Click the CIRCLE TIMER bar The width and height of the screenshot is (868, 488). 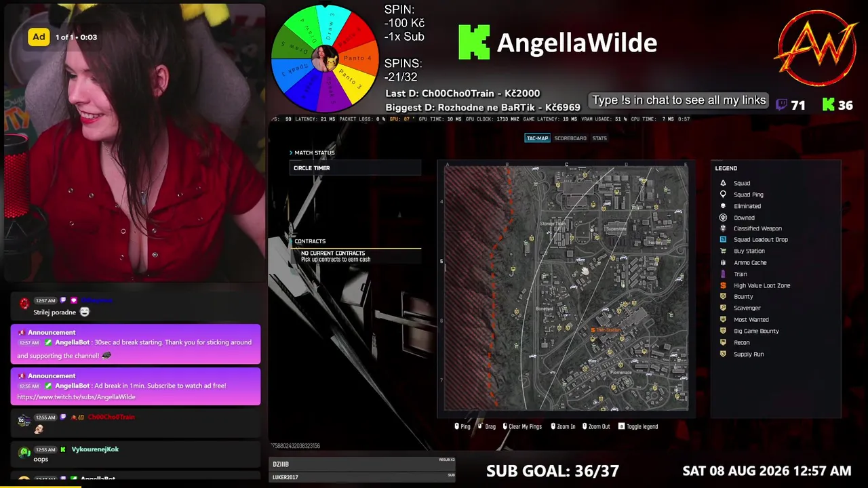[x=355, y=168]
